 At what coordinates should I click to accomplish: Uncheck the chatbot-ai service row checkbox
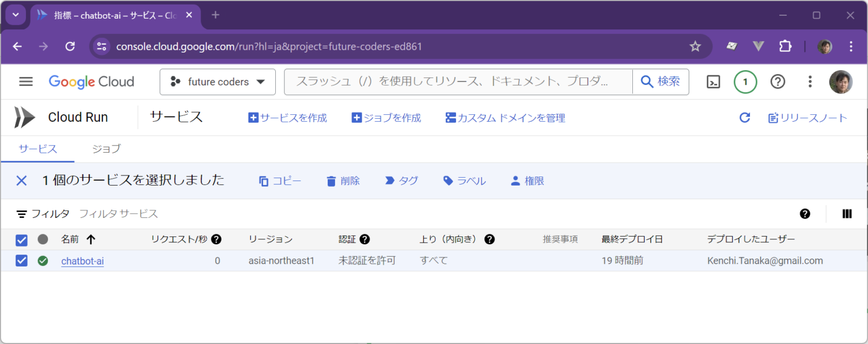[21, 261]
